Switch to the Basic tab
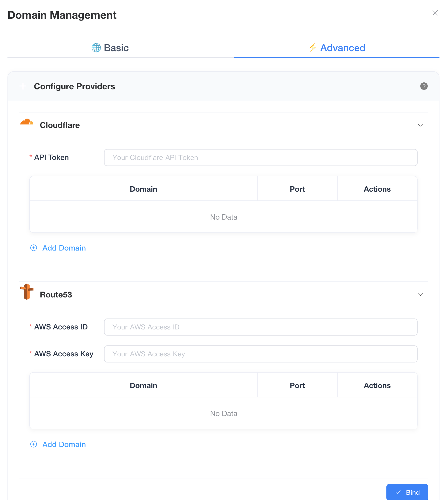The height and width of the screenshot is (500, 448). (110, 48)
